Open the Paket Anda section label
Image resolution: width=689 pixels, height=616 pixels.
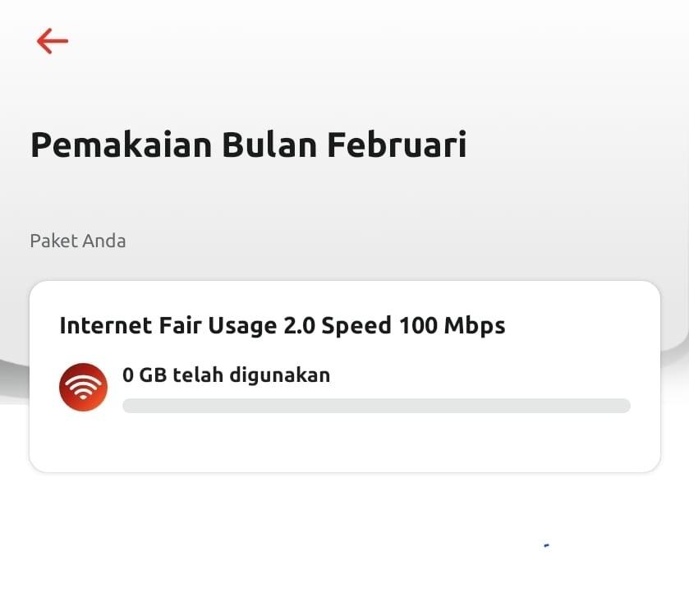click(x=78, y=241)
